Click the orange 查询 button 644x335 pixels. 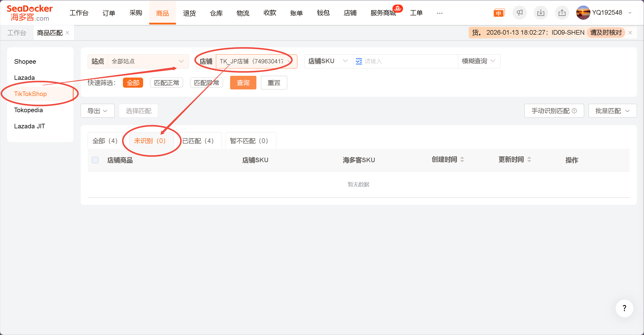coord(243,83)
